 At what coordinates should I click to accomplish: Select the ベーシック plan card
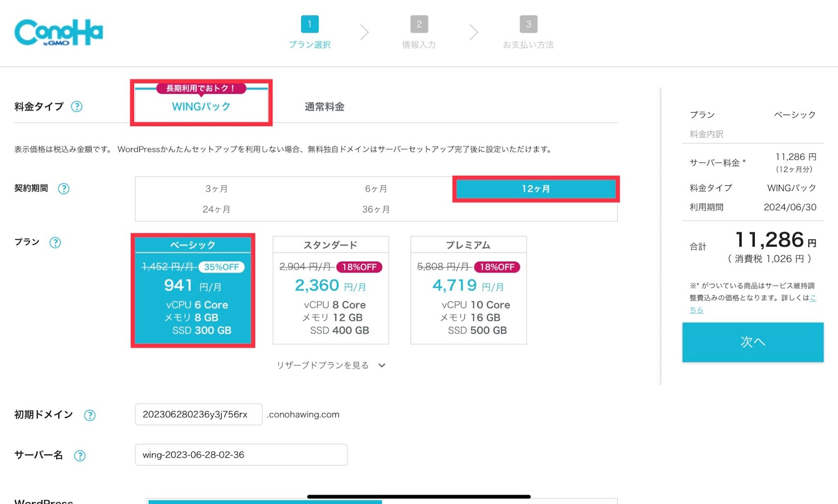click(193, 290)
